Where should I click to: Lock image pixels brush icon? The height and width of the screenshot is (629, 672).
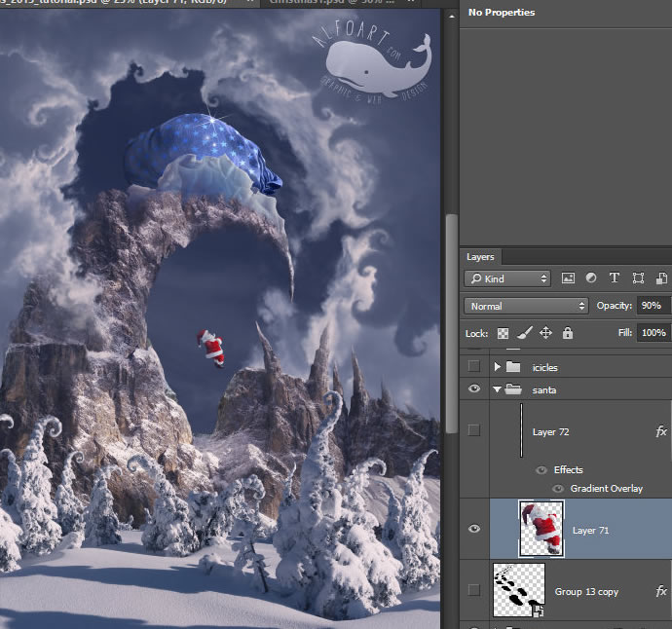524,333
